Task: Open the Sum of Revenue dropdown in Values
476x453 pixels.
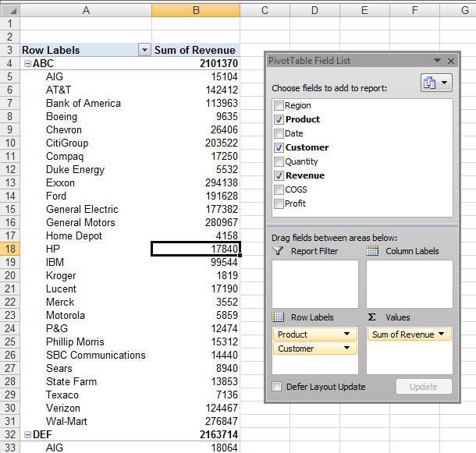Action: pos(442,334)
